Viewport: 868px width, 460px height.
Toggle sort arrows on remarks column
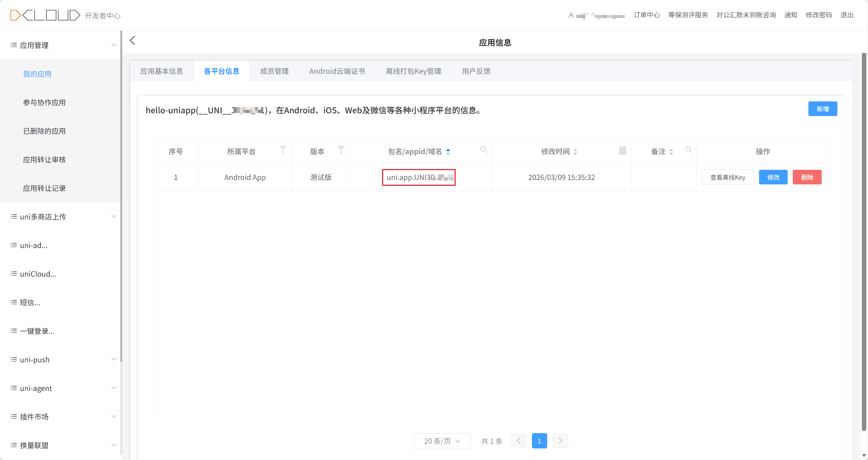click(x=671, y=152)
